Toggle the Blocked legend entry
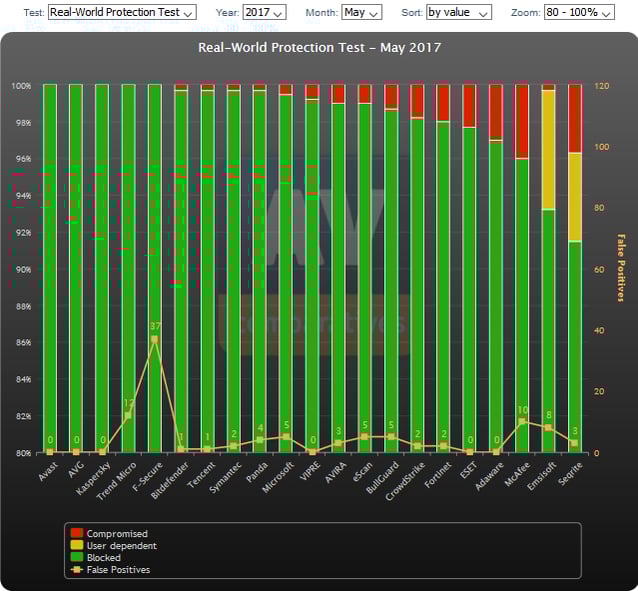 coord(96,557)
